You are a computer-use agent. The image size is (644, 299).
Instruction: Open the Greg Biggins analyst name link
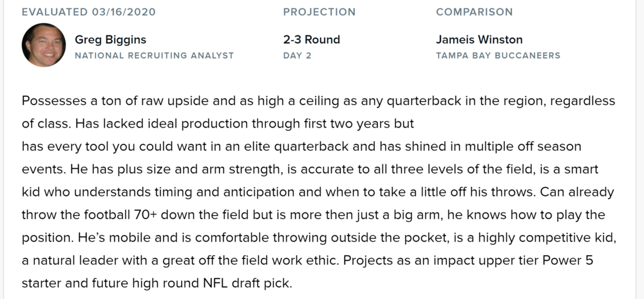(111, 40)
